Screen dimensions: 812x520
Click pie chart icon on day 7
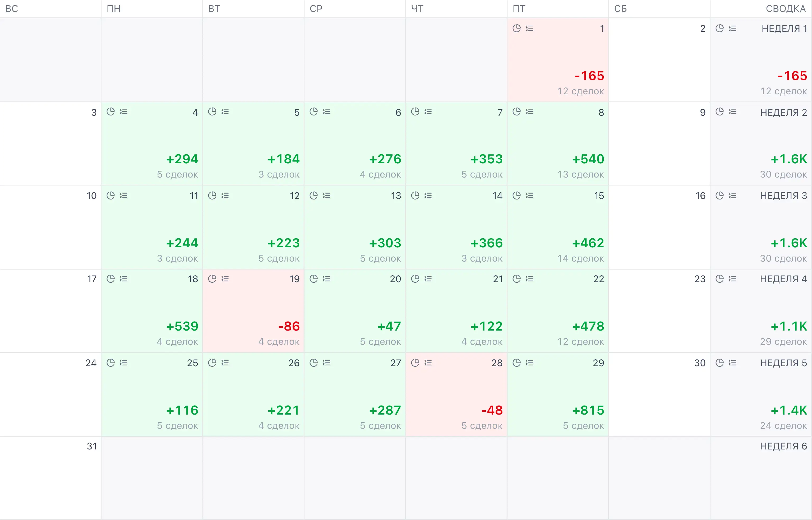[415, 112]
